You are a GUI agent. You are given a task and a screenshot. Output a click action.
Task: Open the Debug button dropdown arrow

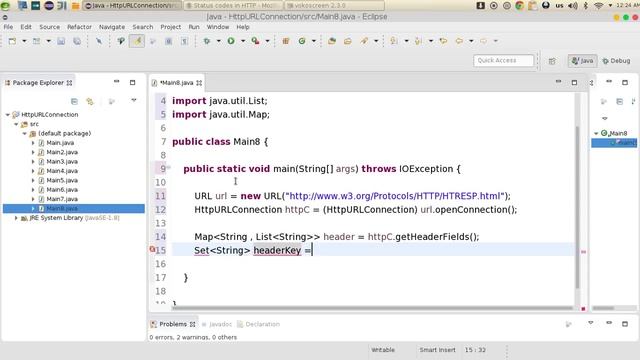[x=218, y=41]
